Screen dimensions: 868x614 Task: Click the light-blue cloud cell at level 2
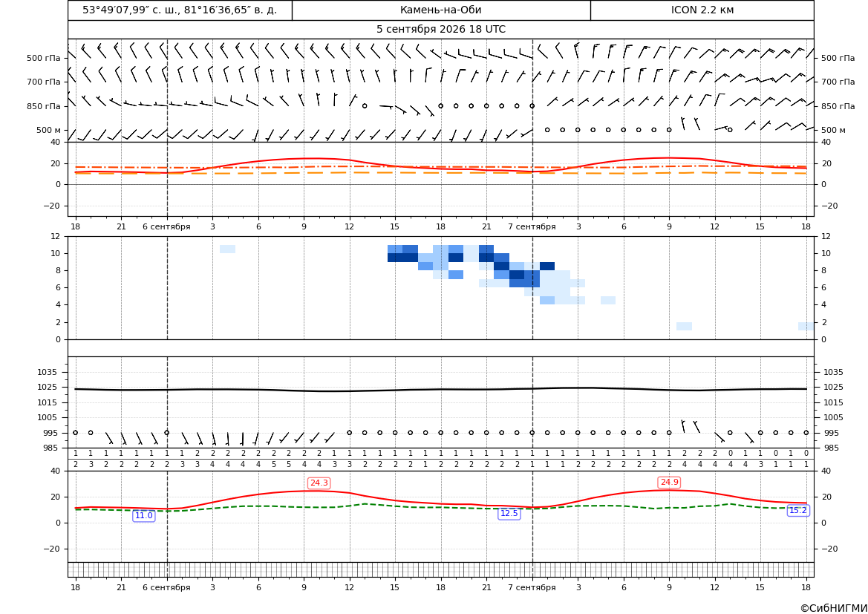click(x=684, y=326)
